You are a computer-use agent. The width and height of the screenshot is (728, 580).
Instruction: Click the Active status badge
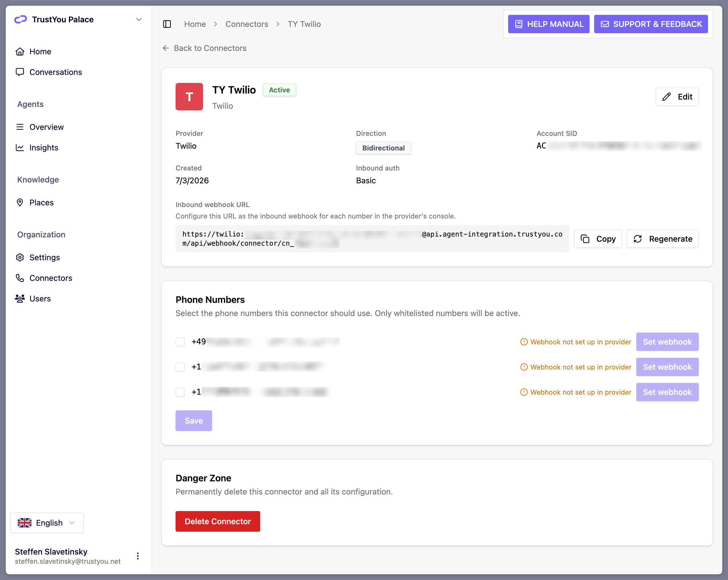[x=279, y=90]
